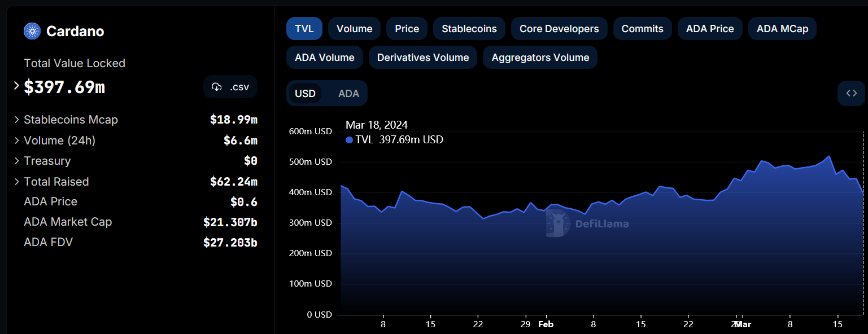Click the $18.99m stablecoins value
The image size is (868, 334).
tap(234, 120)
